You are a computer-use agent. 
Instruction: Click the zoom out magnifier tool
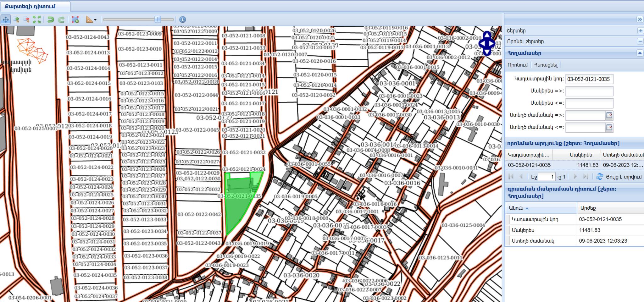(x=27, y=20)
